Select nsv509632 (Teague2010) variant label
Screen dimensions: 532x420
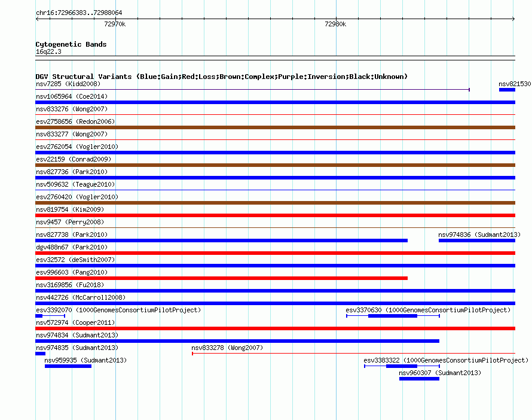(x=75, y=184)
